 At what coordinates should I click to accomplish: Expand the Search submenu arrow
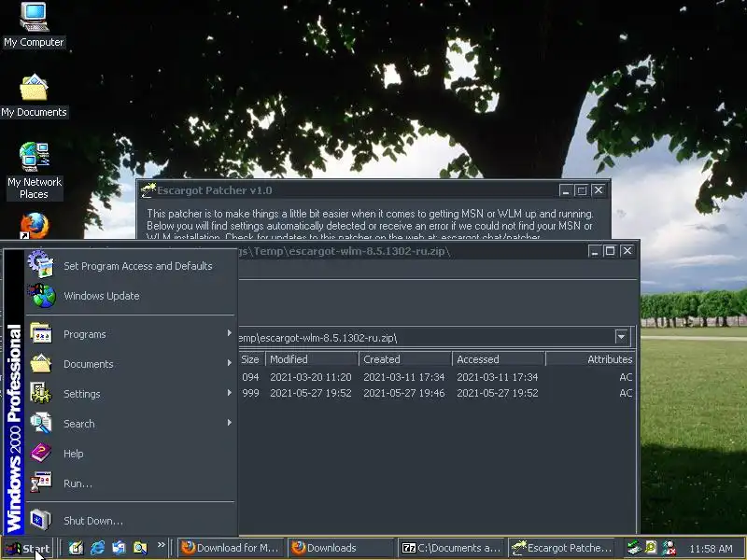point(229,423)
